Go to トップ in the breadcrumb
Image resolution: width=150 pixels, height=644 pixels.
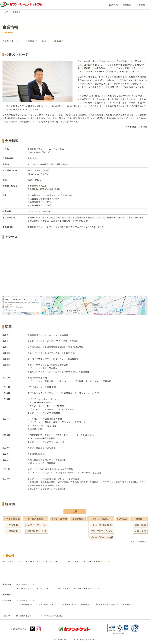(x=5, y=12)
